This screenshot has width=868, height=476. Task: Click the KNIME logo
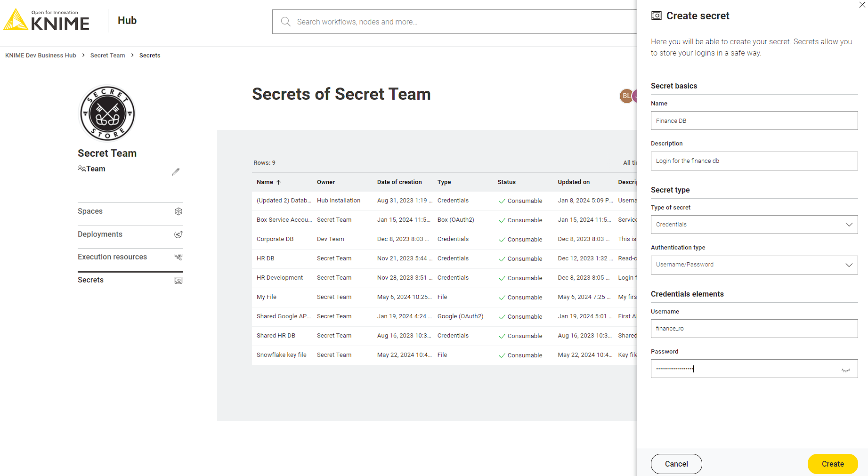(46, 20)
